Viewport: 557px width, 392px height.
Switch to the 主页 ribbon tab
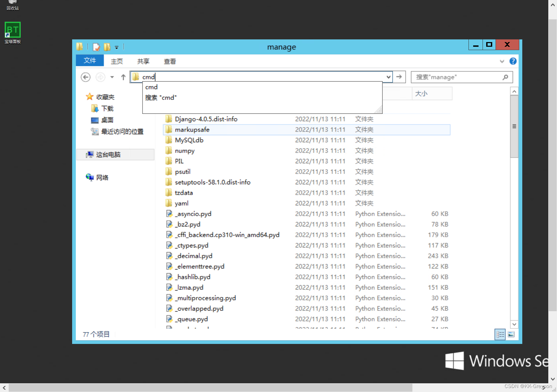(x=117, y=61)
